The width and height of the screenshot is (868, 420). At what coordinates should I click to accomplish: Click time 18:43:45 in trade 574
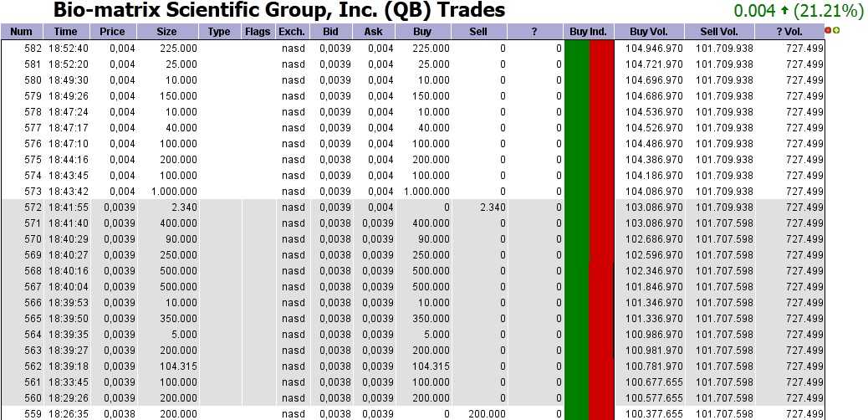[x=68, y=176]
